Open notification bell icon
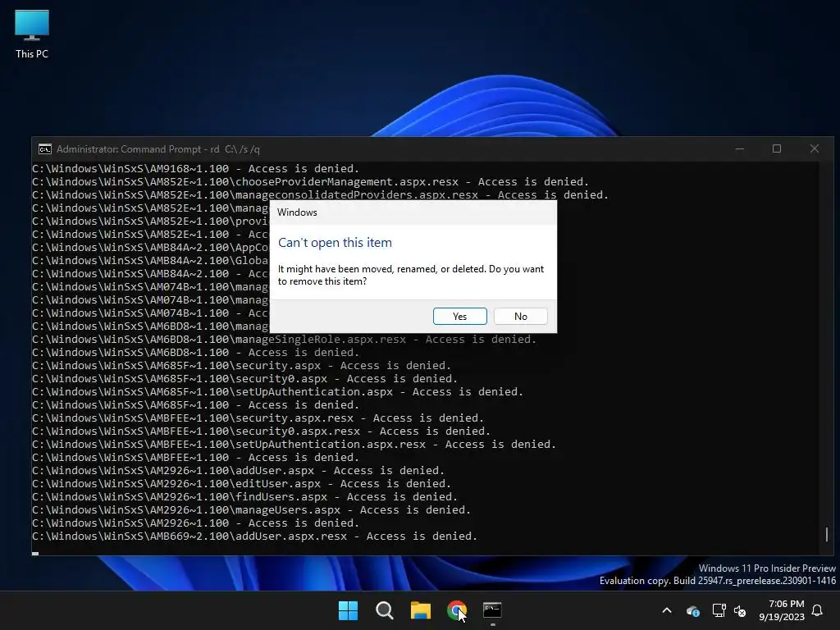This screenshot has width=840, height=630. point(818,610)
